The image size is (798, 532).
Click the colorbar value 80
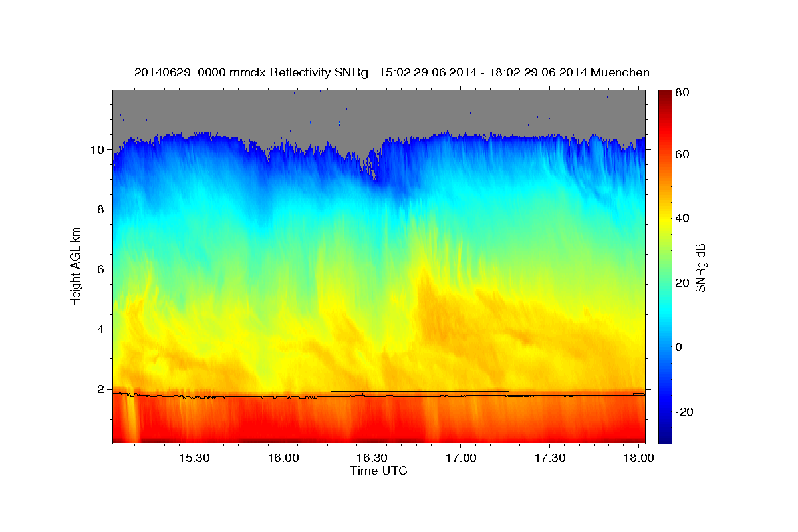tap(682, 93)
